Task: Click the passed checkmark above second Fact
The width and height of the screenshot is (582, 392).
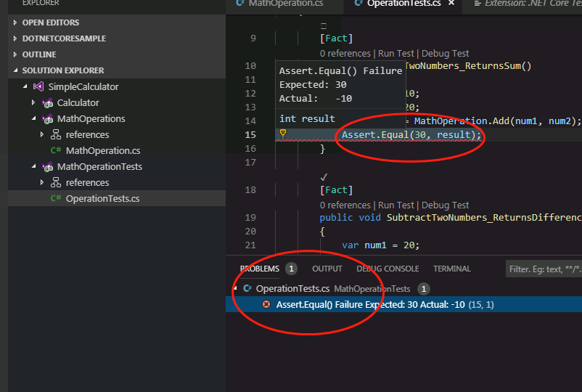Action: pos(324,177)
